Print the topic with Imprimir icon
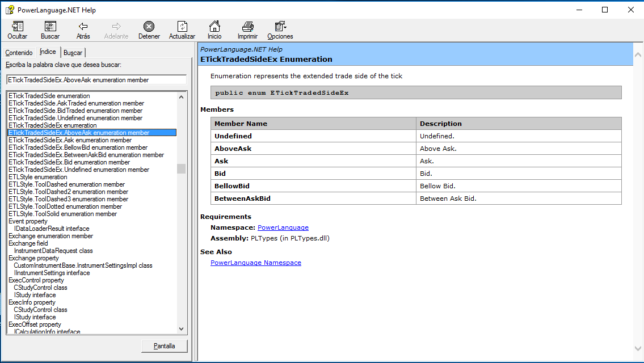The width and height of the screenshot is (644, 363). (247, 27)
